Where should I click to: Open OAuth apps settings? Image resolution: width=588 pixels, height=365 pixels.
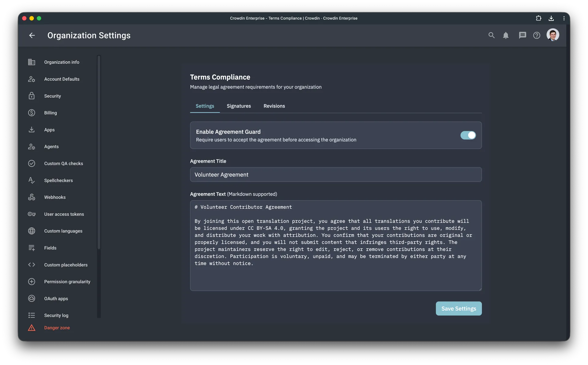[55, 298]
